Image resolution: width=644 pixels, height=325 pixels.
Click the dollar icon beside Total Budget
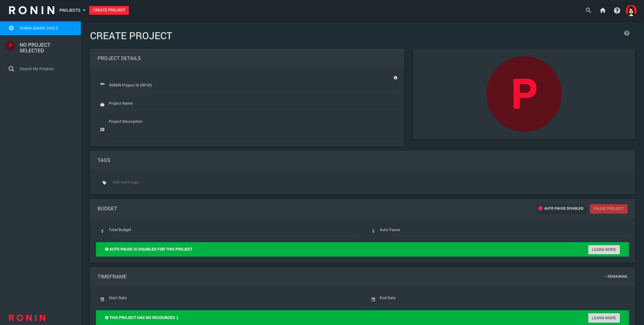(x=102, y=231)
